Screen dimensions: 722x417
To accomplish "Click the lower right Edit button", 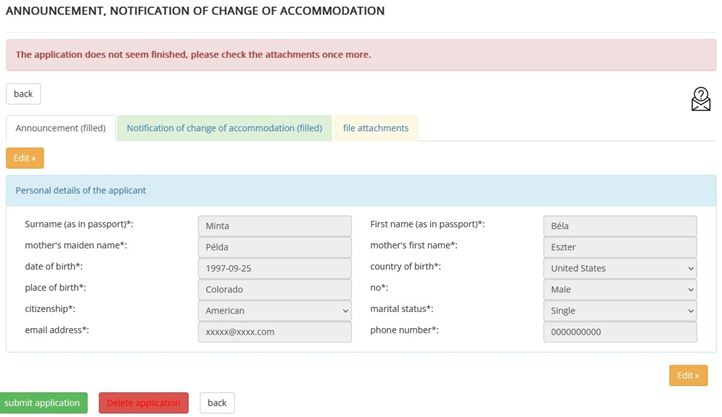I will (x=688, y=376).
